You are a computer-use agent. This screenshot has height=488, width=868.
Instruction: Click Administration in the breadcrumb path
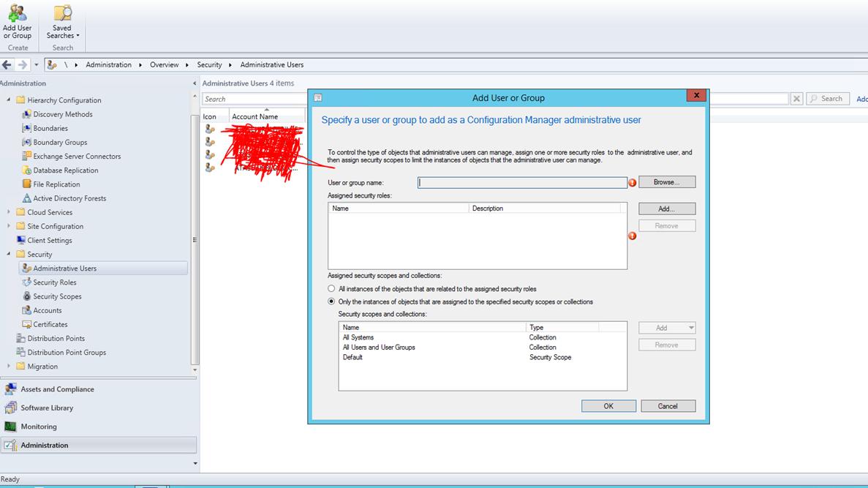coord(108,65)
